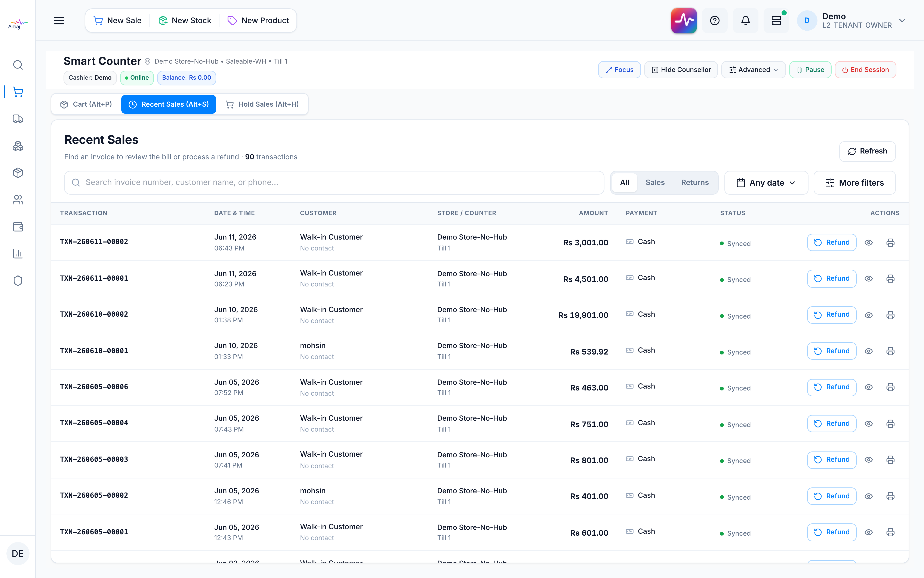
Task: Open the help question mark icon
Action: click(x=715, y=21)
